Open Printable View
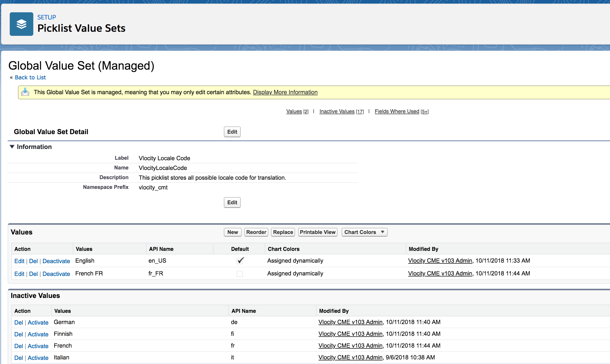The width and height of the screenshot is (610, 364). point(318,232)
